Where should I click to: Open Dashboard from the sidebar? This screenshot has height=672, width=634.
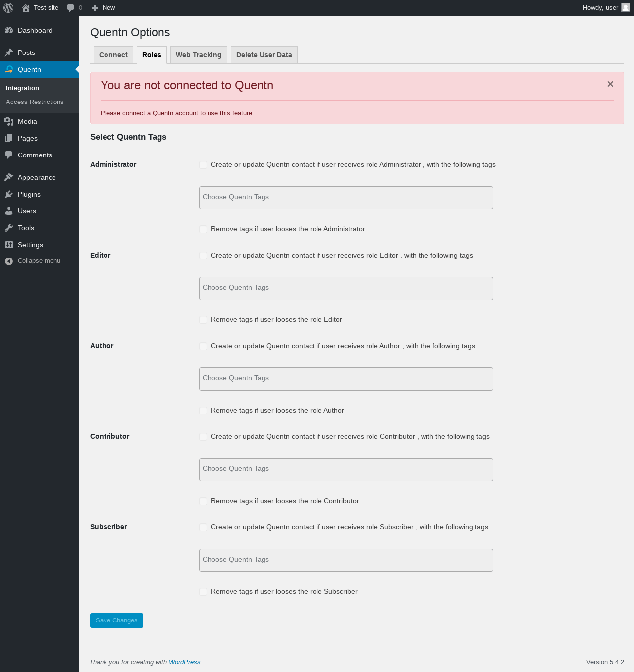(35, 30)
